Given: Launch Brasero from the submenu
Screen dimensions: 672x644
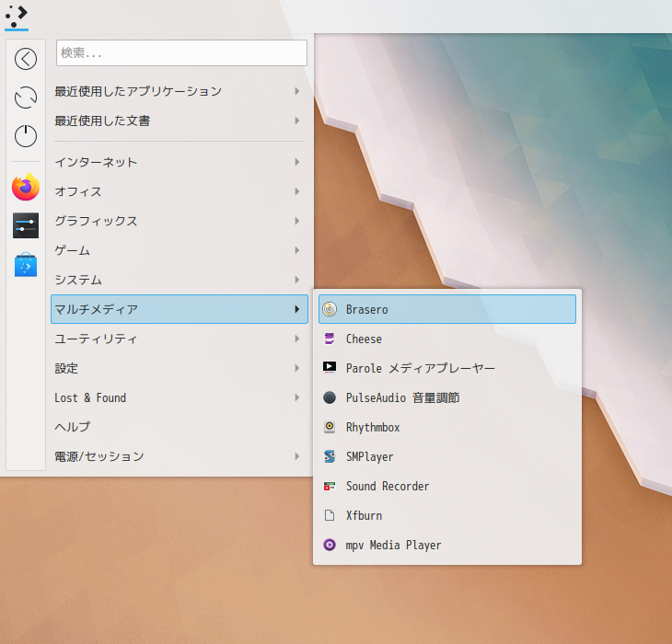Looking at the screenshot, I should 447,309.
